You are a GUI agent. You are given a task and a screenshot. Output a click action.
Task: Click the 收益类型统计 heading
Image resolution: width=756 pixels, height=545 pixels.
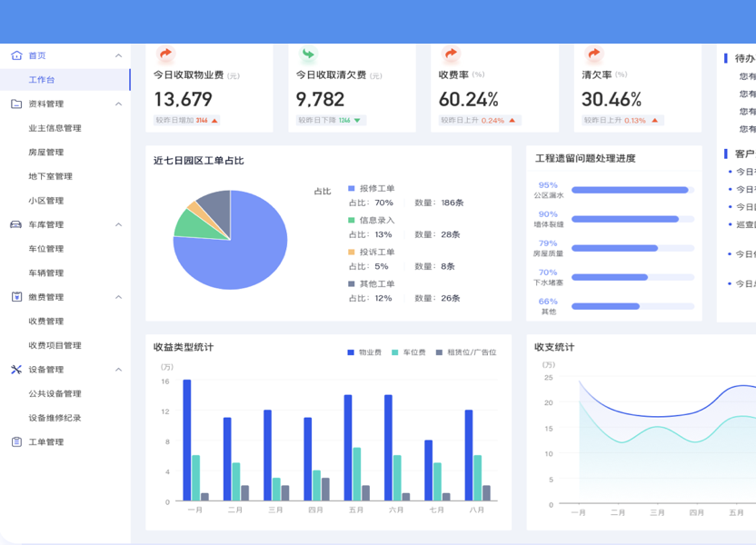tap(184, 347)
